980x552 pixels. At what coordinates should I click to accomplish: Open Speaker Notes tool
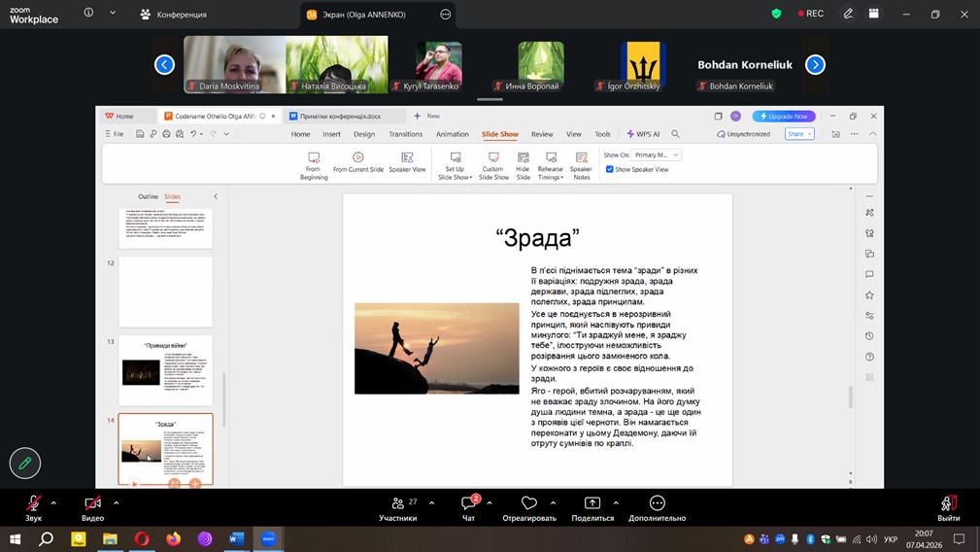(581, 157)
